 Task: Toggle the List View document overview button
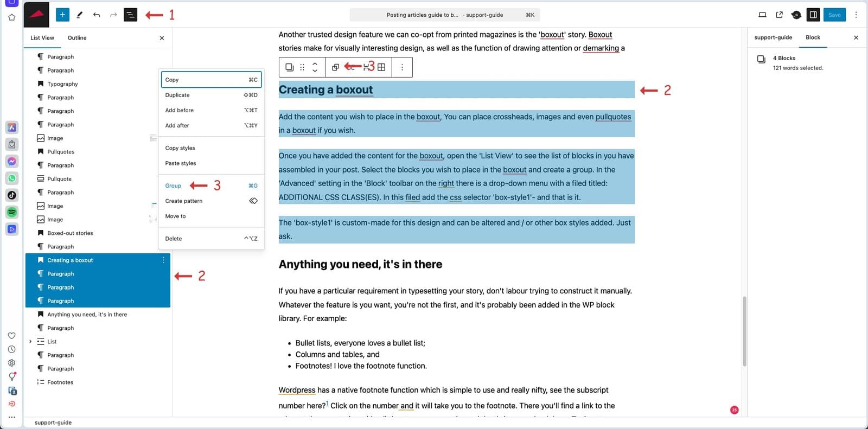click(131, 15)
